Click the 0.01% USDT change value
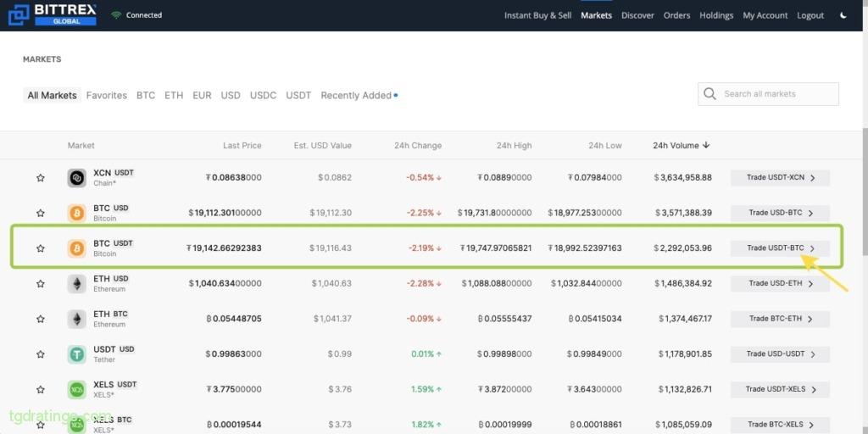 (426, 353)
